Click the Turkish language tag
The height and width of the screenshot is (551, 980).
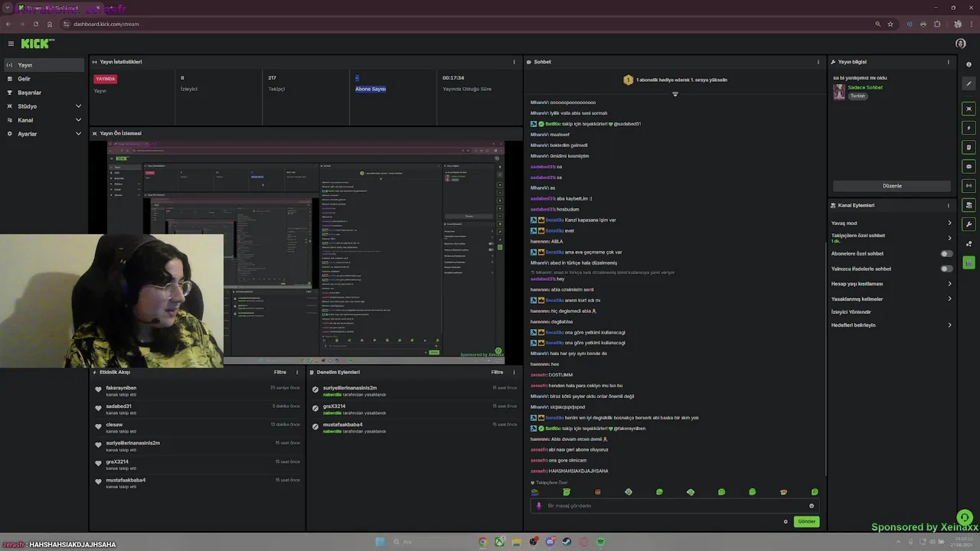[x=857, y=96]
